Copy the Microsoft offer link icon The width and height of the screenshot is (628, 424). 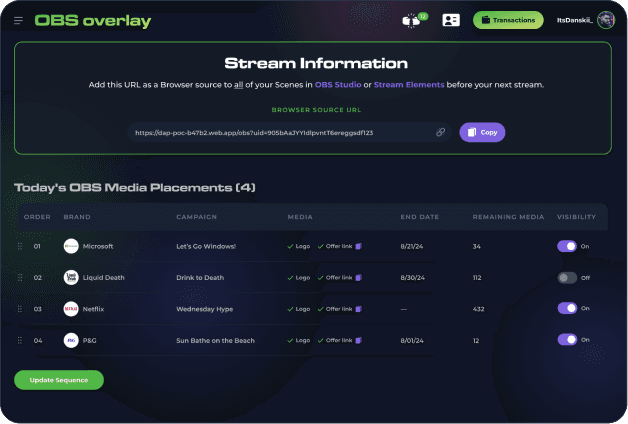point(359,246)
